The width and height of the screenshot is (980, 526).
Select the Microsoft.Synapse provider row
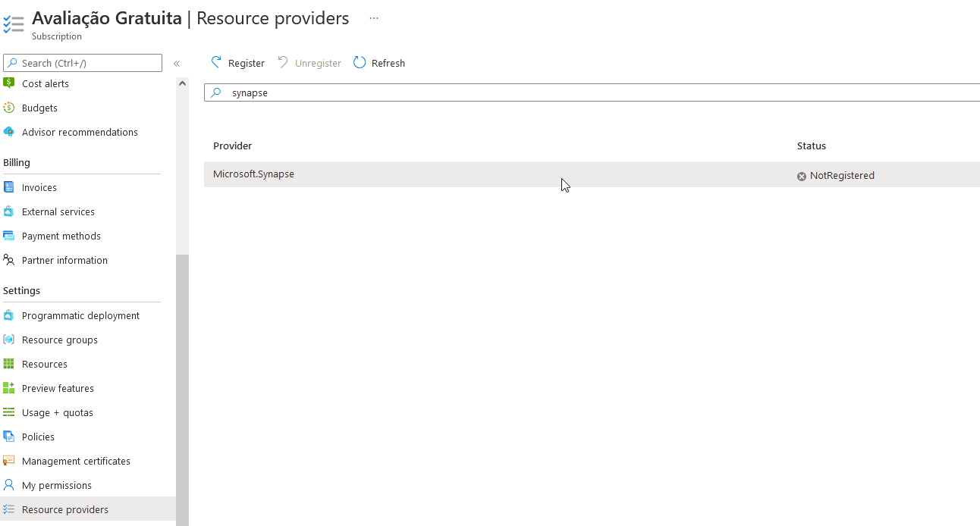pos(253,174)
